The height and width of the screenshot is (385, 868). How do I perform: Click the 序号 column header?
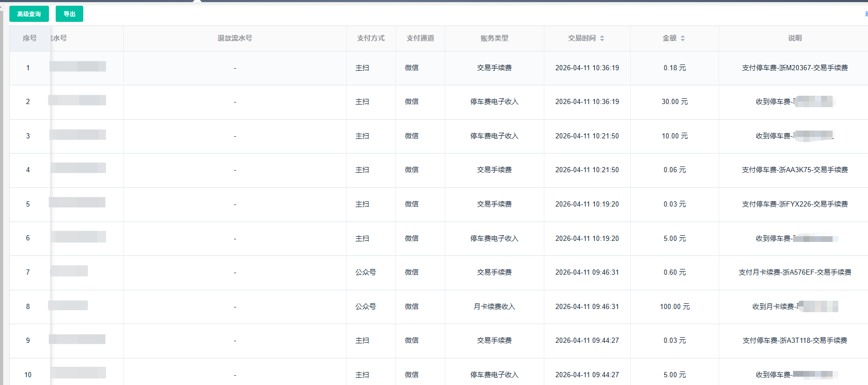(x=30, y=38)
